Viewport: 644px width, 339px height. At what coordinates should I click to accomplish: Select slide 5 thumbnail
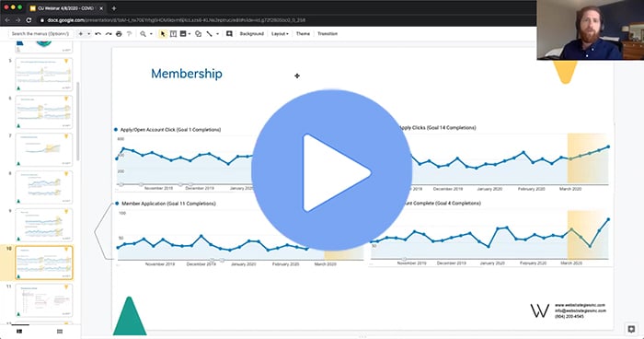click(x=44, y=75)
